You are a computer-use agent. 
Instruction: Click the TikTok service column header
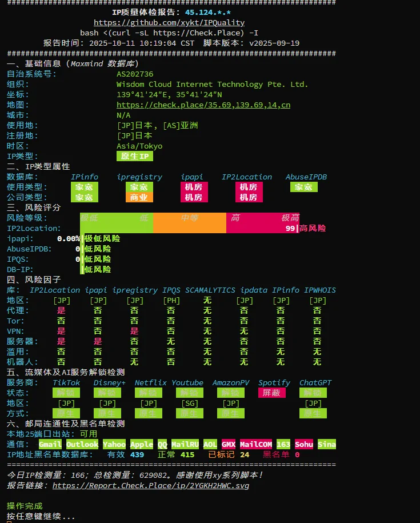pos(66,383)
